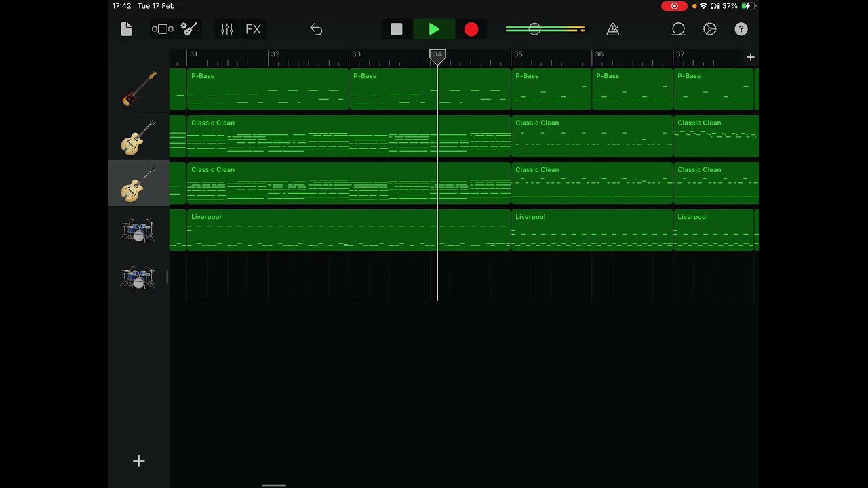Select P-Bass region starting at bar 31
The height and width of the screenshot is (488, 868).
[x=267, y=89]
